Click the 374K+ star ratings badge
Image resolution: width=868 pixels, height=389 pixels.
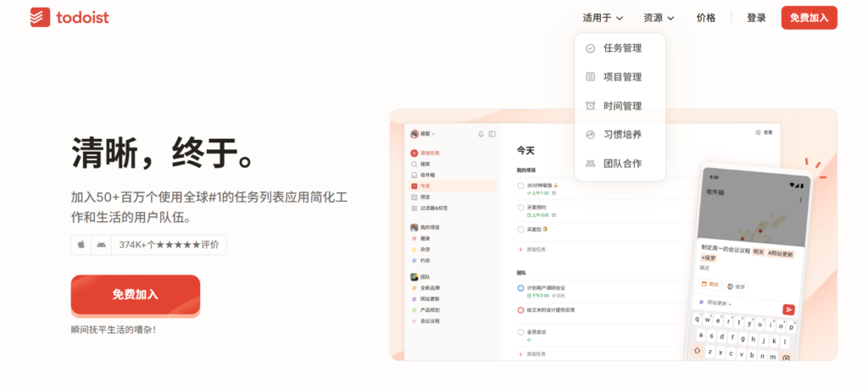(168, 245)
